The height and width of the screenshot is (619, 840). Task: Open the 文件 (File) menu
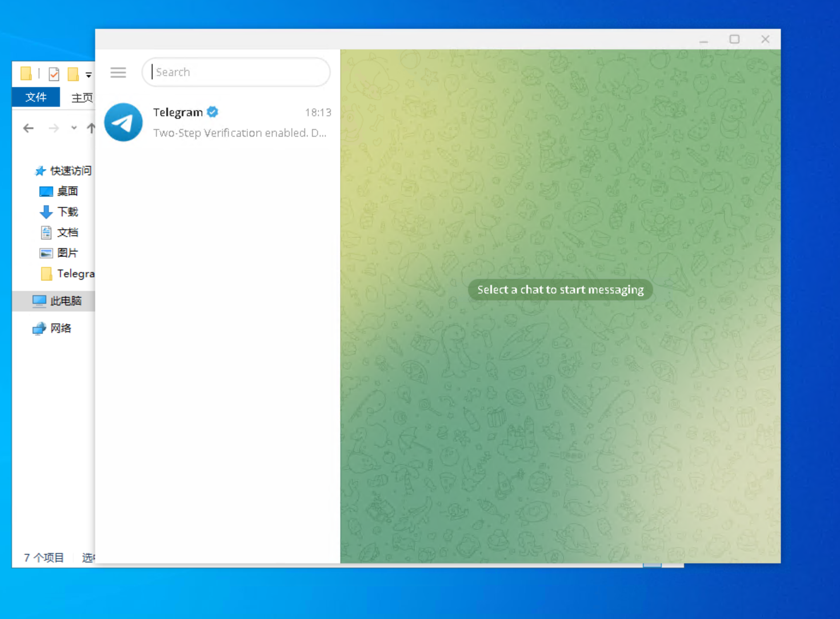35,97
